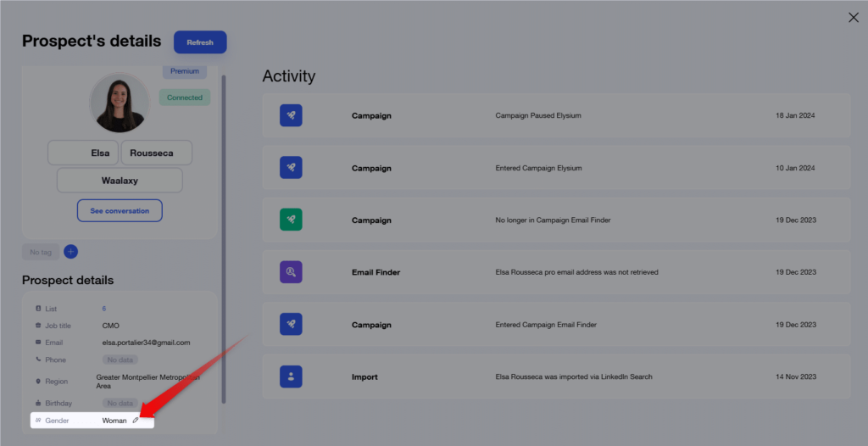This screenshot has width=868, height=446.
Task: Click the prospect's profile photo
Action: (x=120, y=103)
